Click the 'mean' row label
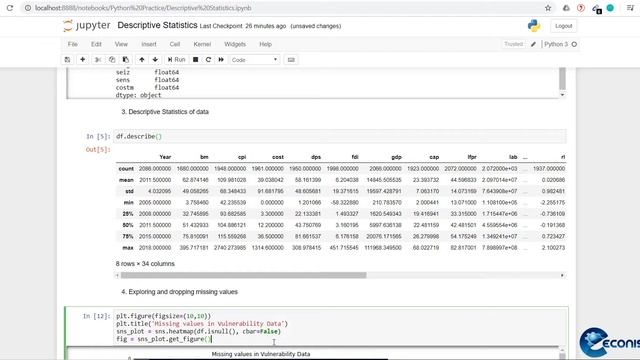This screenshot has height=360, width=640. (126, 180)
